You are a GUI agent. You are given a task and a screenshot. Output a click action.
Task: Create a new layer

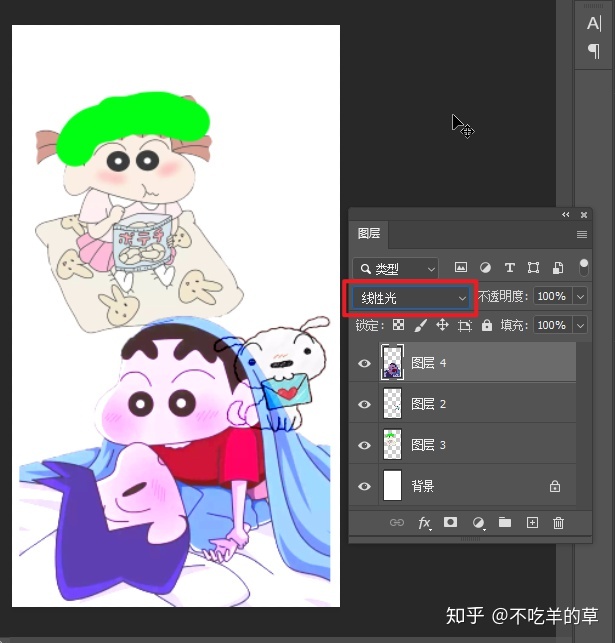532,522
